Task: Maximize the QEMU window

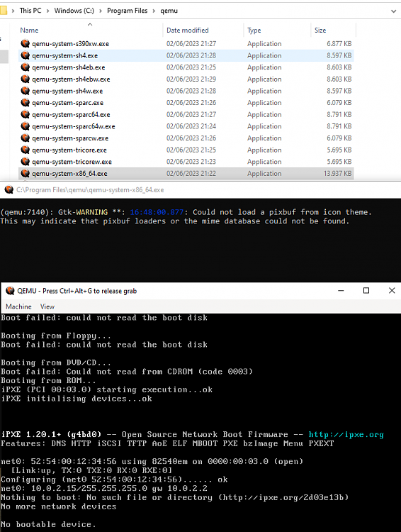Action: [x=366, y=290]
